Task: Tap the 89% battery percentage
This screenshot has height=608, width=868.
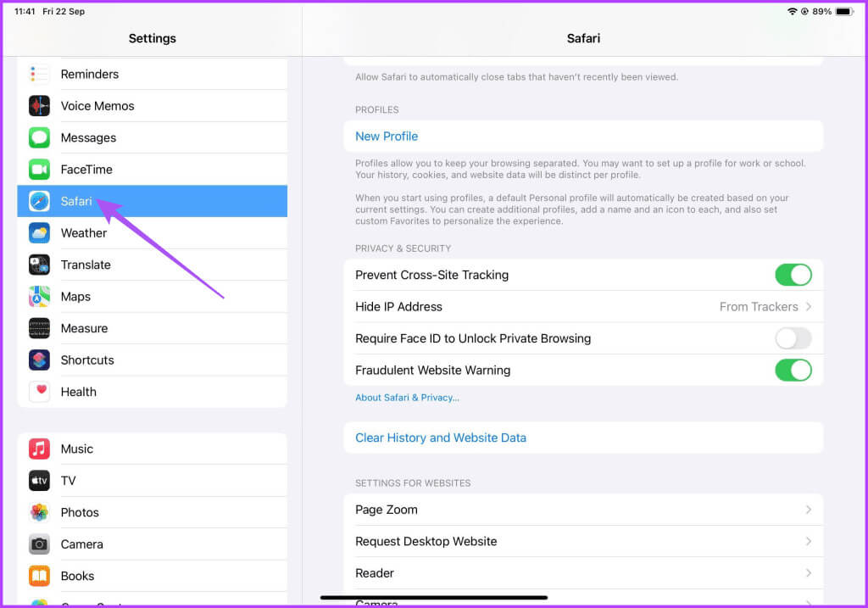Action: [822, 11]
